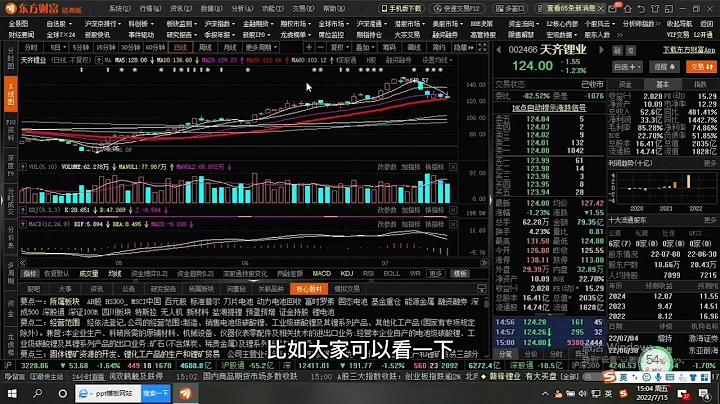This screenshot has width=720, height=404.
Task: Click 更多 next to WR indicator
Action: [x=435, y=274]
